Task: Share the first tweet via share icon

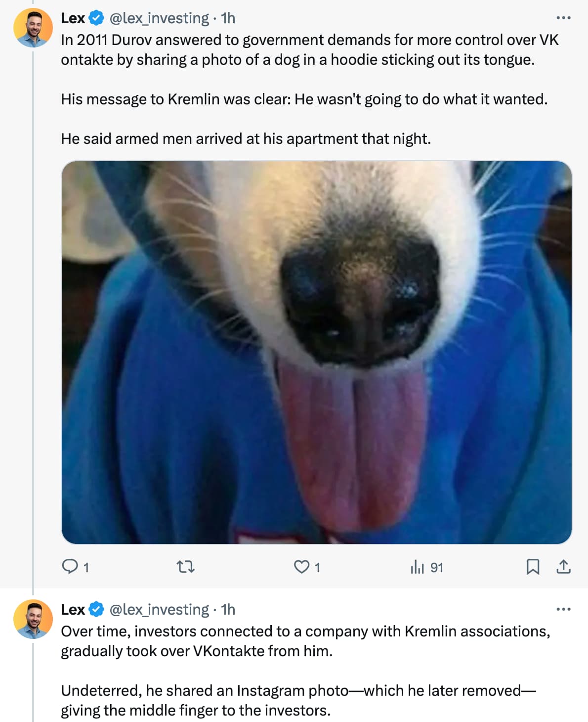Action: pos(563,567)
